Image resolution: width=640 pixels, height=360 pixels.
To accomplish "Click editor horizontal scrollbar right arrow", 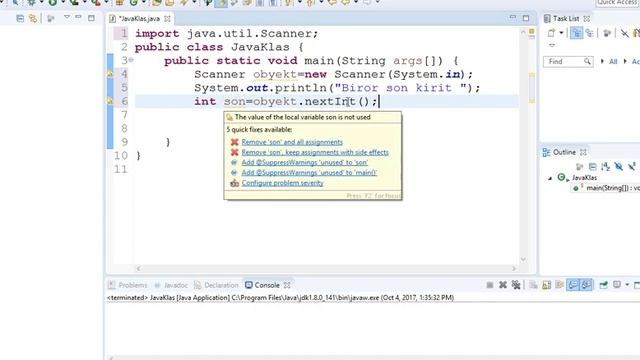I will tap(514, 268).
